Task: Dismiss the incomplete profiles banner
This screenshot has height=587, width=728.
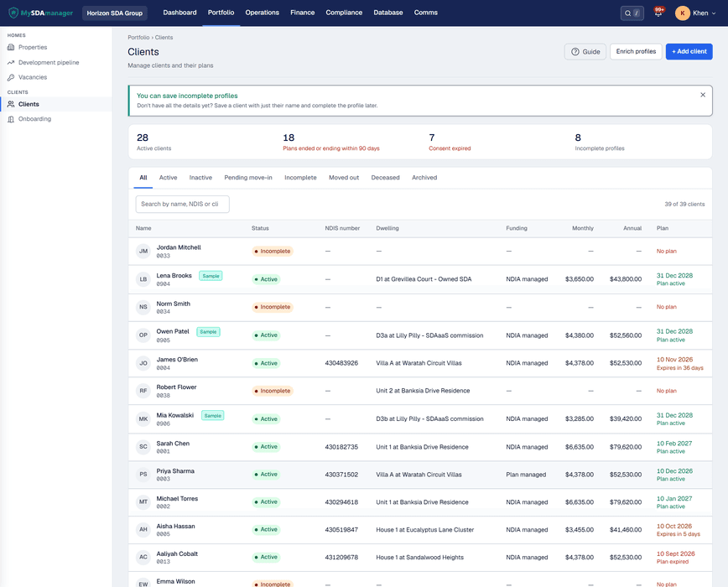Action: (703, 95)
